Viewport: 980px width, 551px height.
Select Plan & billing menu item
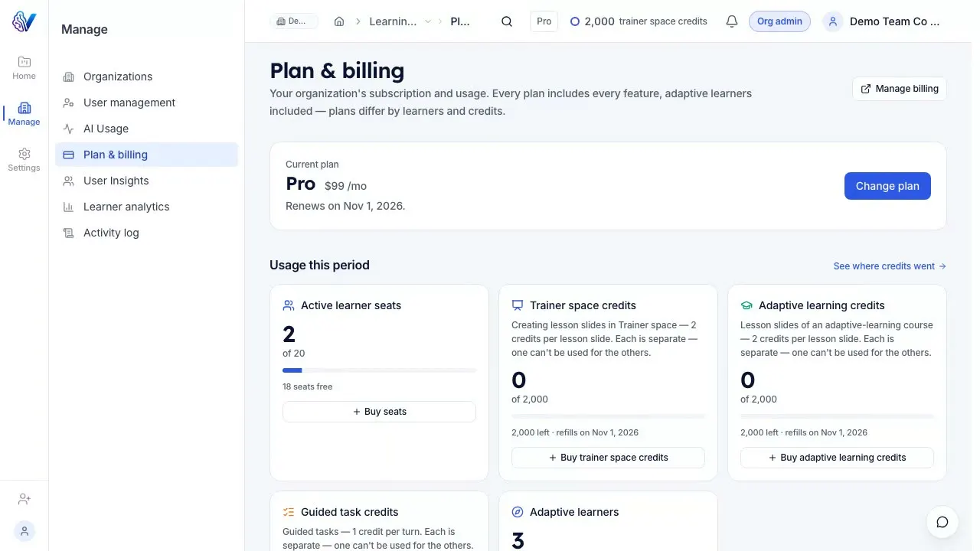click(146, 155)
